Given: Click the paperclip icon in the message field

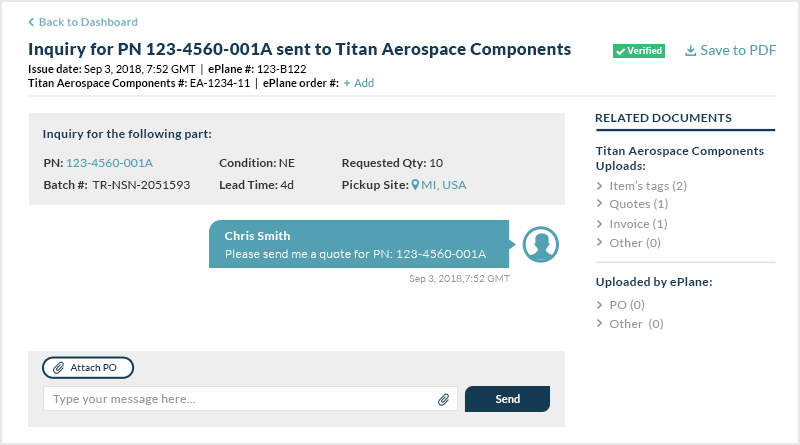Looking at the screenshot, I should [x=443, y=400].
